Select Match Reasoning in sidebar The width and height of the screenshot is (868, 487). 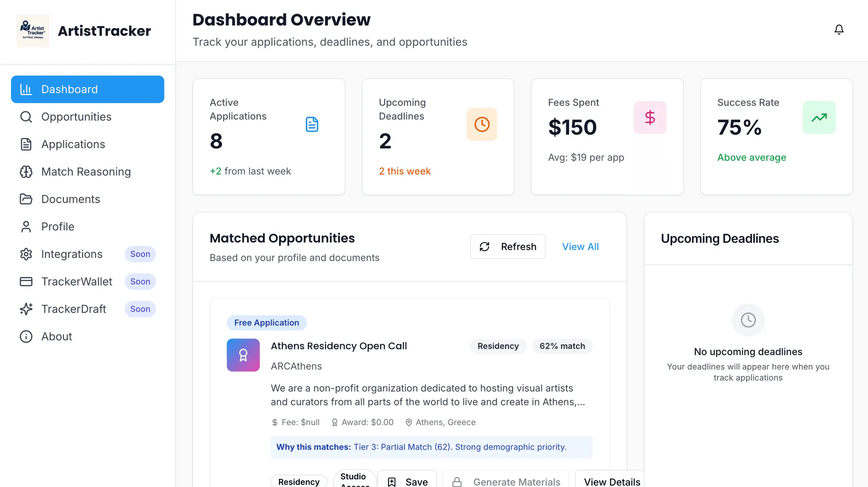(x=88, y=172)
